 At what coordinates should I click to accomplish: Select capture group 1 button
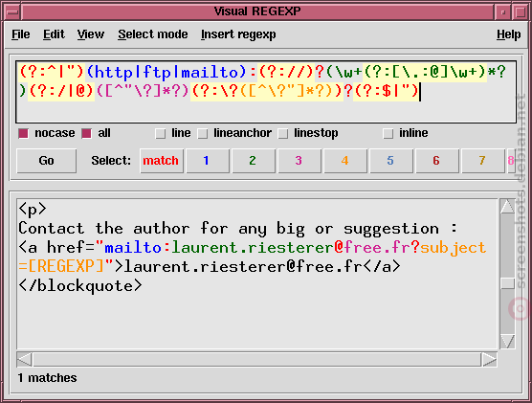(x=208, y=161)
